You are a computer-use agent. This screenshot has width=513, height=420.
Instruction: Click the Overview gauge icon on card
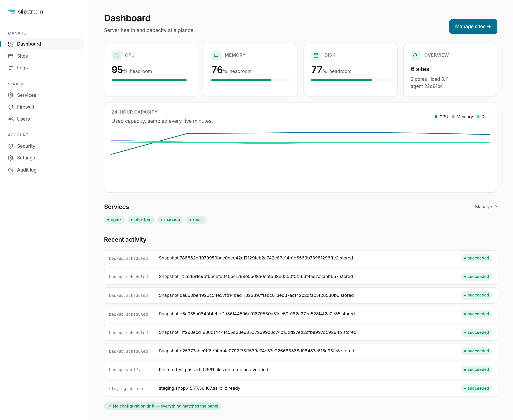416,55
